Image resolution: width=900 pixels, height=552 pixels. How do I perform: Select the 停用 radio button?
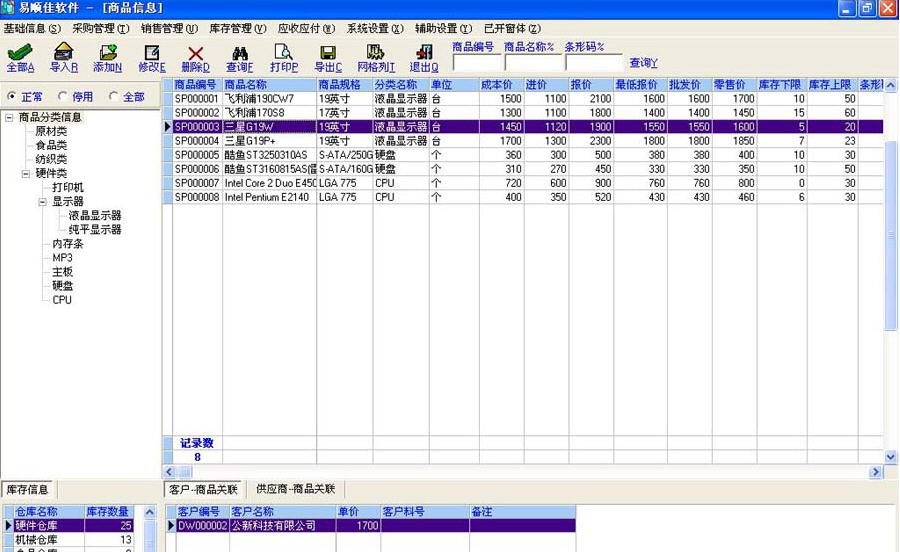point(62,96)
